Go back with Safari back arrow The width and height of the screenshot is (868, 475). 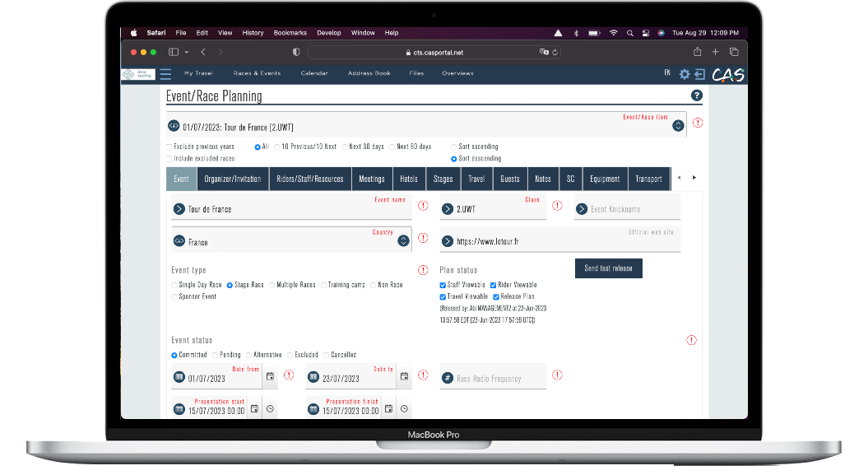coord(203,52)
